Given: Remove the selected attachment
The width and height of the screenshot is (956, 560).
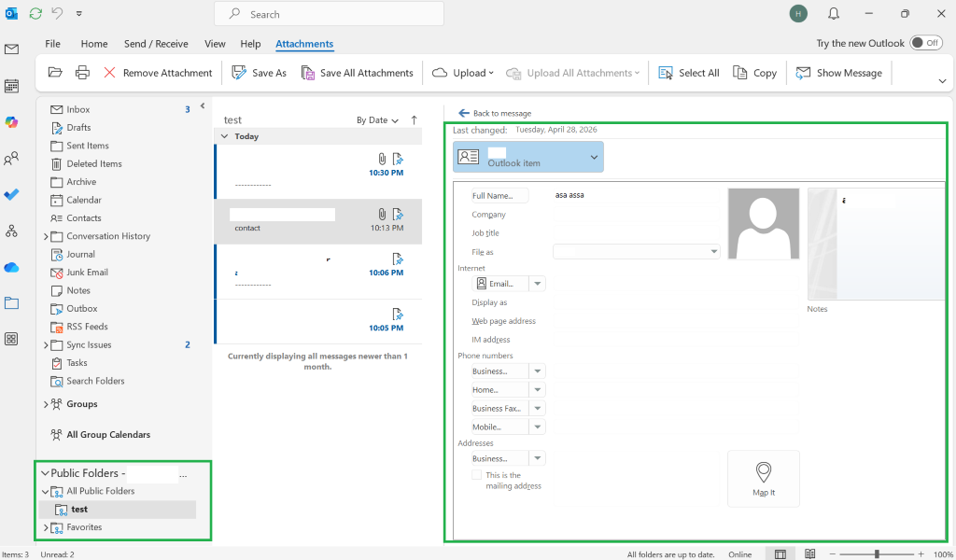Looking at the screenshot, I should 158,73.
